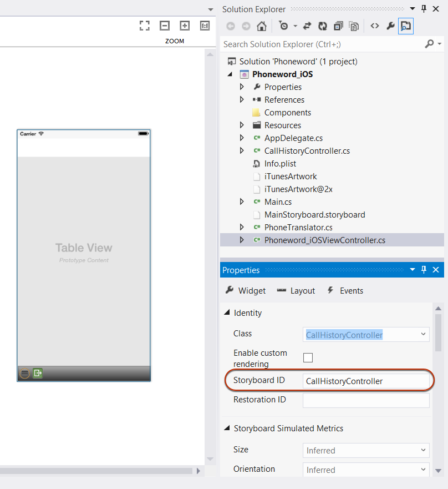
Task: Expand the References node
Action: 242,100
